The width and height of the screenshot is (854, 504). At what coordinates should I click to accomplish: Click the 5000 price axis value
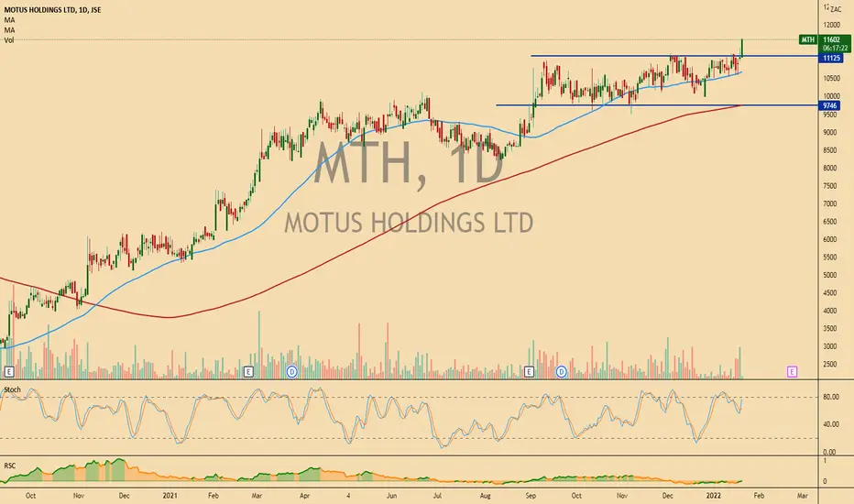point(830,275)
